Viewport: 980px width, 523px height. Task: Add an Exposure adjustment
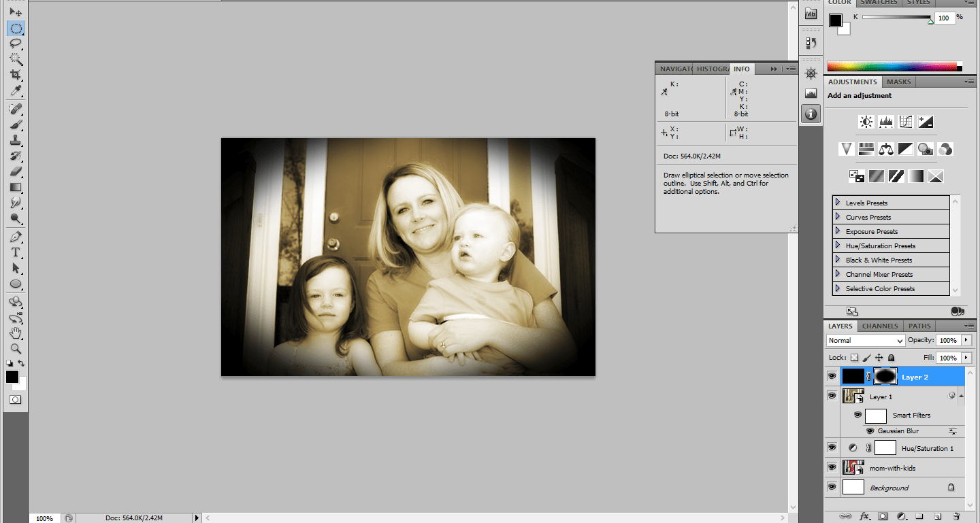click(x=926, y=122)
